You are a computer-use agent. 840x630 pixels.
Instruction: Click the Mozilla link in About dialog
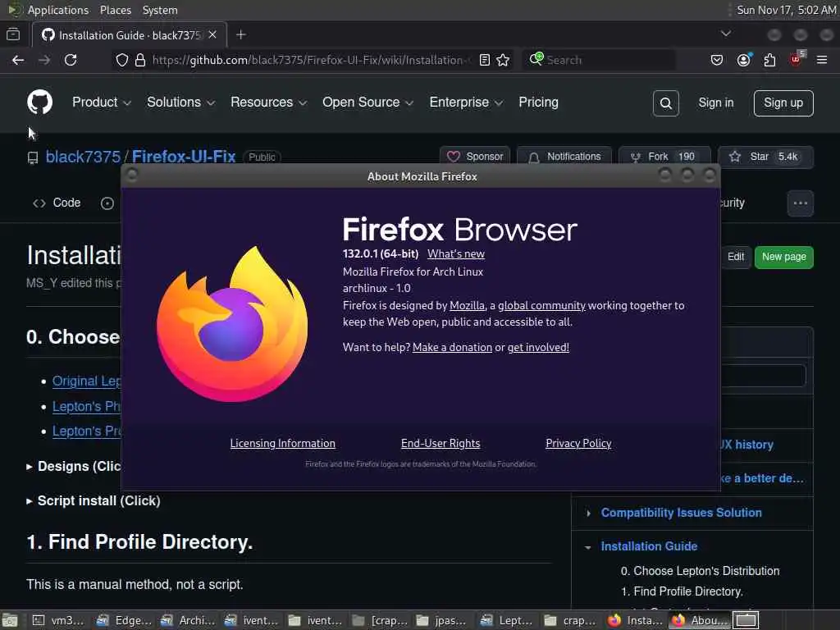[x=467, y=305]
